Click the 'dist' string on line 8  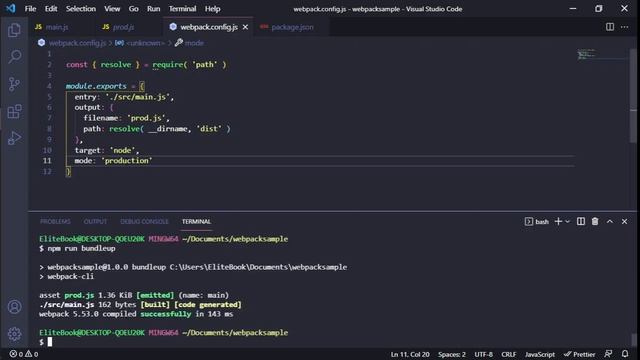[209, 129]
